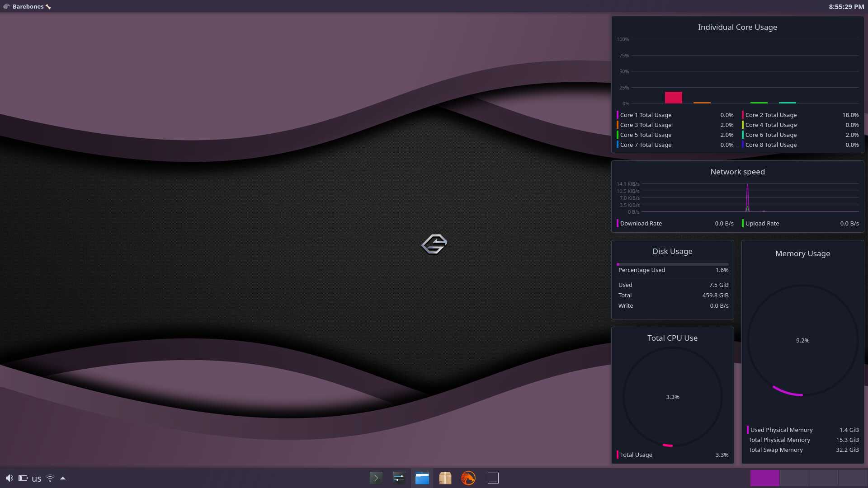Switch the 'us' keyboard layout indicator
The height and width of the screenshot is (488, 868).
(37, 479)
